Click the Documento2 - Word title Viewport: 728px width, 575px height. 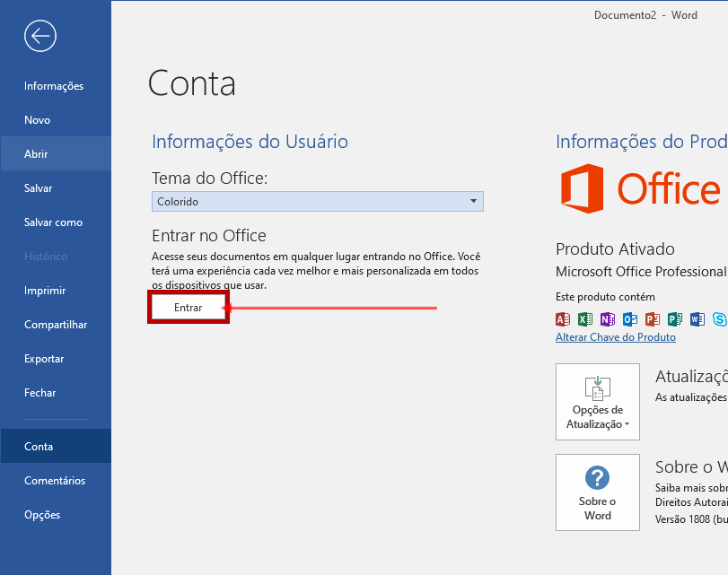(x=645, y=15)
